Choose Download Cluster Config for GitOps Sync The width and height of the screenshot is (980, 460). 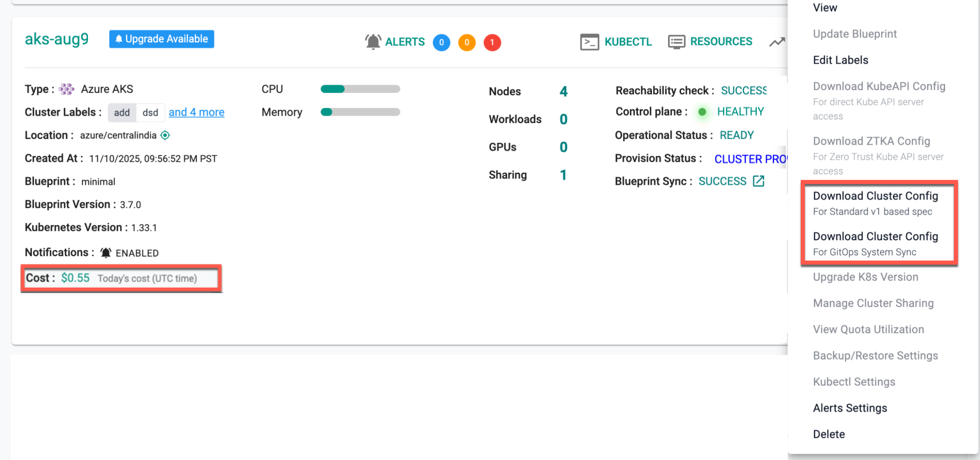tap(875, 243)
